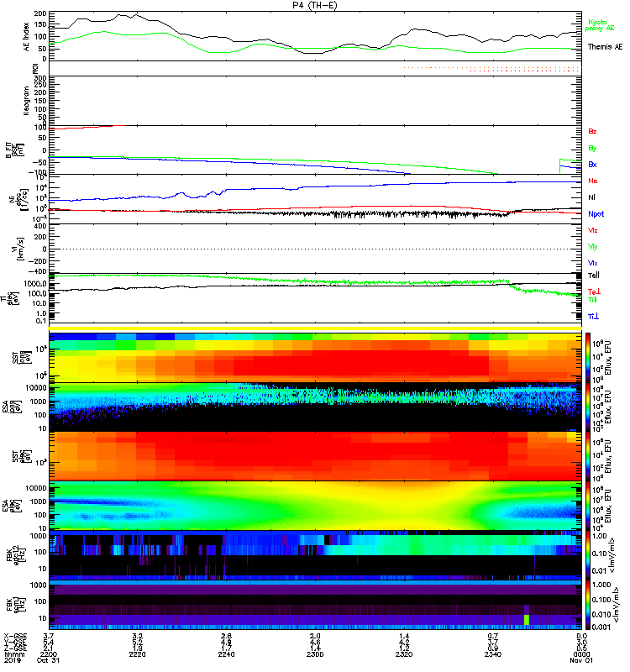Click the hhmm time format label

tap(14, 654)
